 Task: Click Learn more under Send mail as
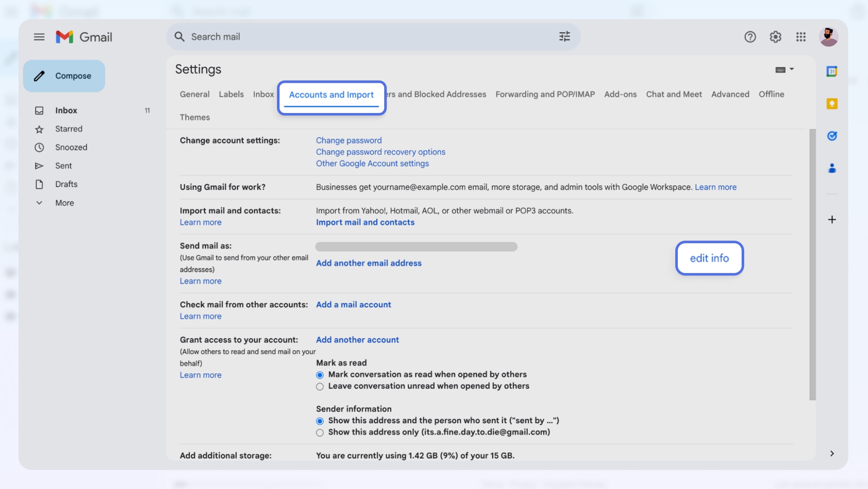pyautogui.click(x=200, y=281)
